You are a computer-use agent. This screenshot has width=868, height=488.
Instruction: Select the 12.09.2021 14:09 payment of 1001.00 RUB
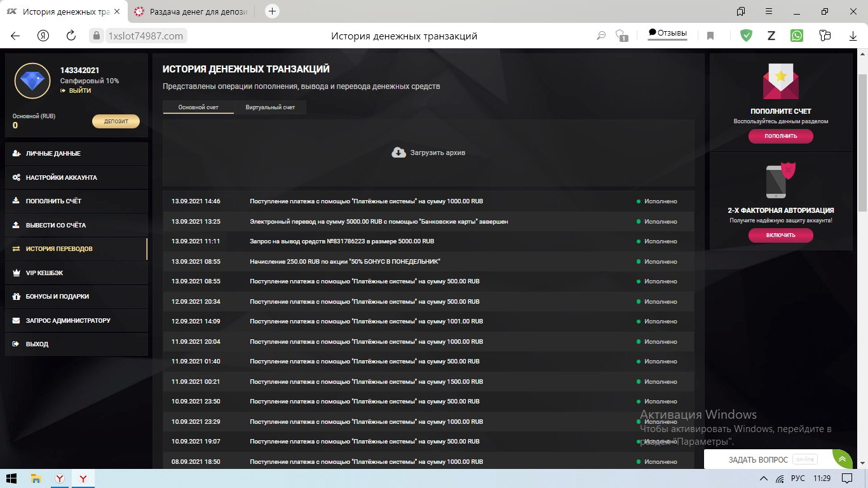[428, 322]
